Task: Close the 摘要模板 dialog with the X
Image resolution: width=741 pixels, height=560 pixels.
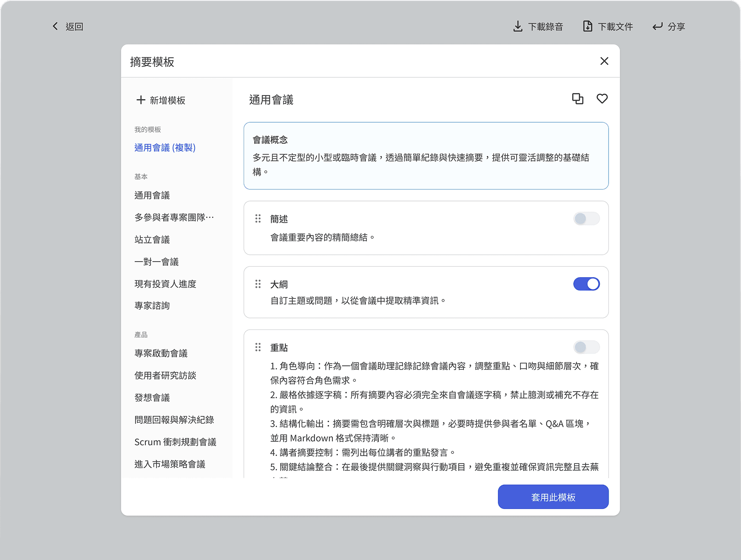Action: 604,61
